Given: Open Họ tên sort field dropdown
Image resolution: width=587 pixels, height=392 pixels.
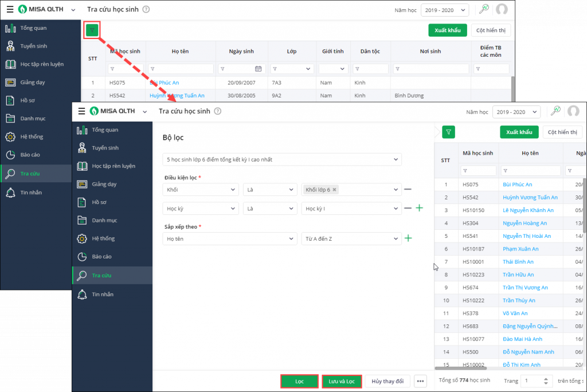Looking at the screenshot, I should tap(229, 238).
